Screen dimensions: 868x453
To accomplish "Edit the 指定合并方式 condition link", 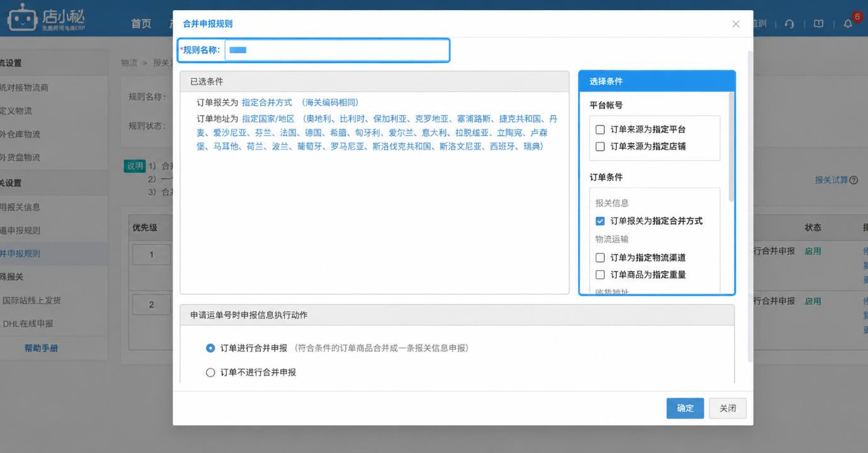I will [267, 102].
